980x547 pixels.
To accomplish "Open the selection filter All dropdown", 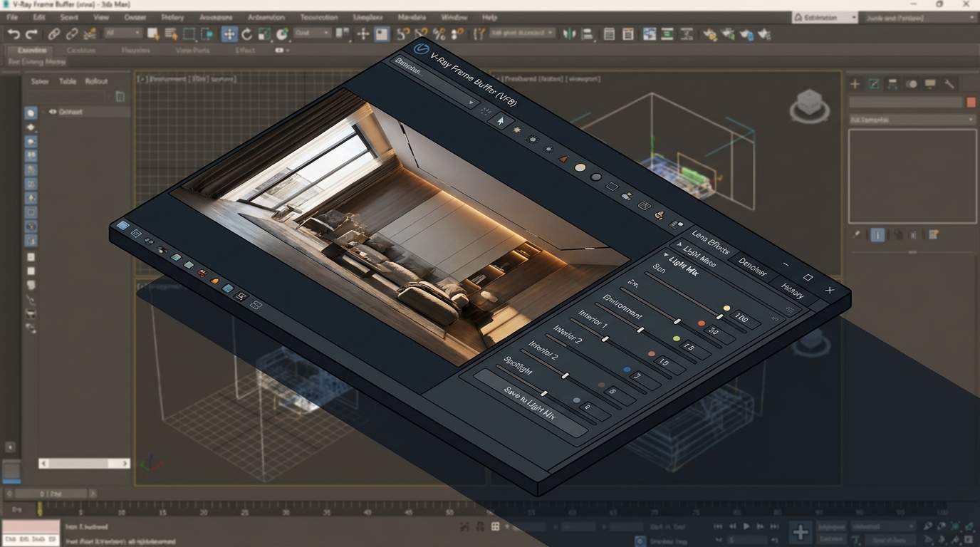I will [123, 33].
